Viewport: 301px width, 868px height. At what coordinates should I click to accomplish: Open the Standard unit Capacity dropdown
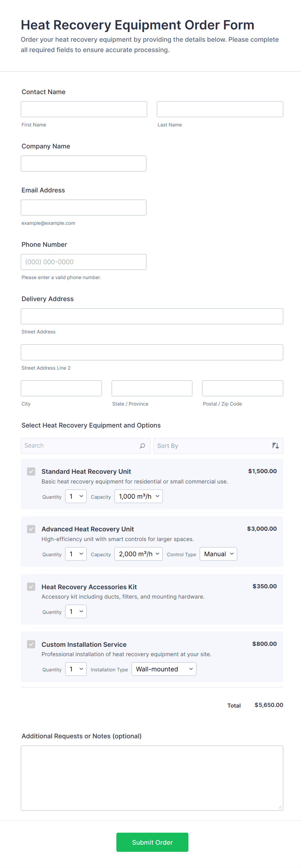138,496
